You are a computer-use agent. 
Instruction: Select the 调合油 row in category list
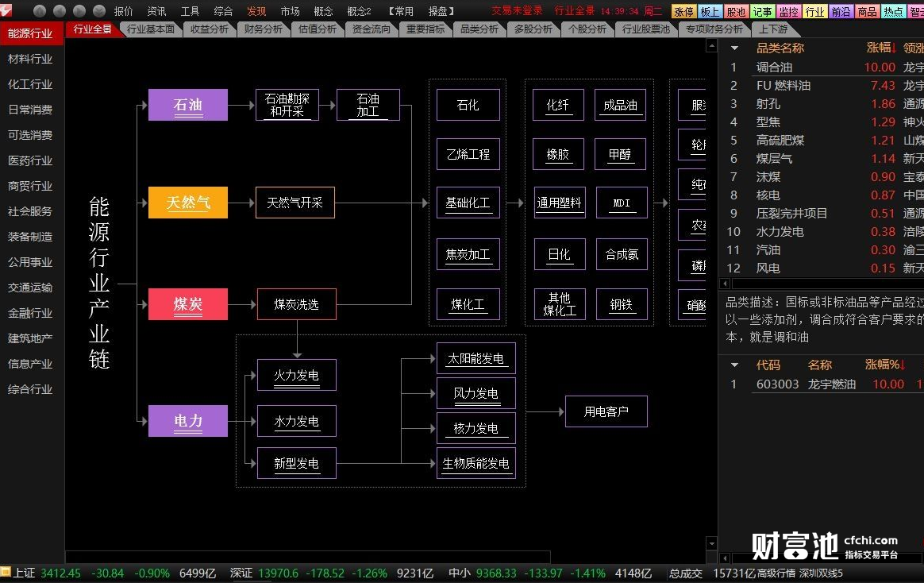click(x=822, y=68)
